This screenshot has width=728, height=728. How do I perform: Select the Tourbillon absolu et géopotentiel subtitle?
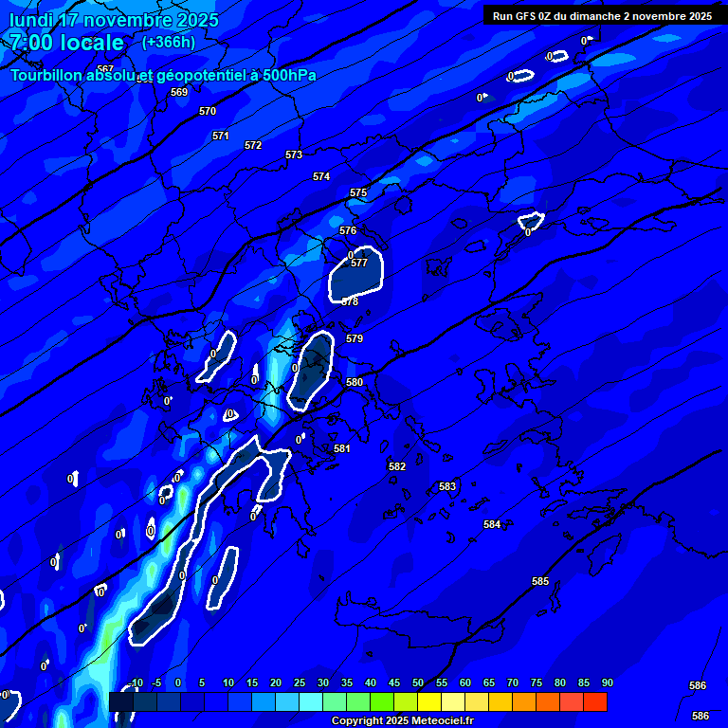tap(163, 75)
